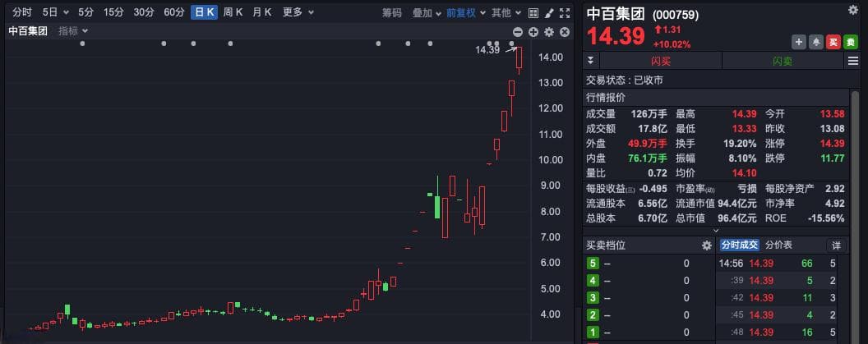Click the ROE value -15.56%
The width and height of the screenshot is (868, 344).
coord(826,218)
